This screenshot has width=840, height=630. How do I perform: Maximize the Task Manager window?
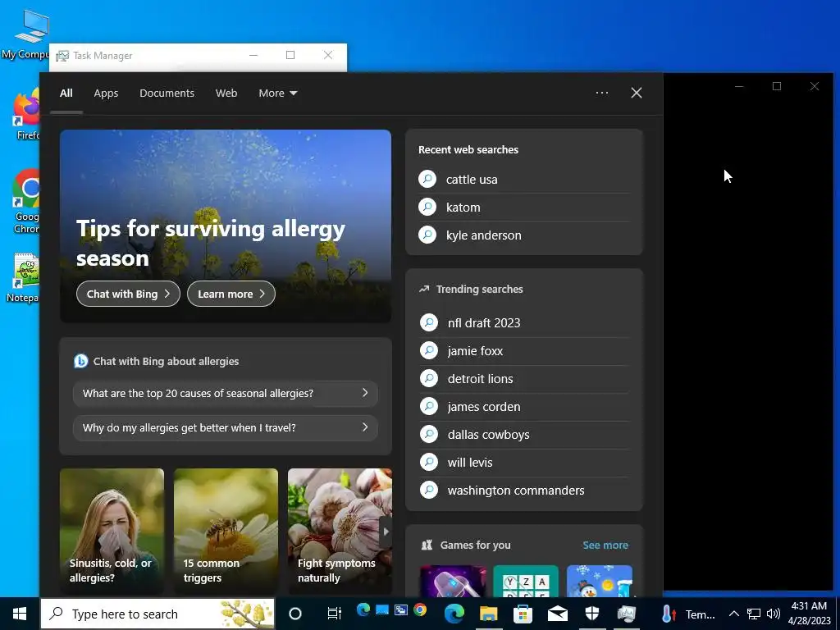(x=290, y=55)
